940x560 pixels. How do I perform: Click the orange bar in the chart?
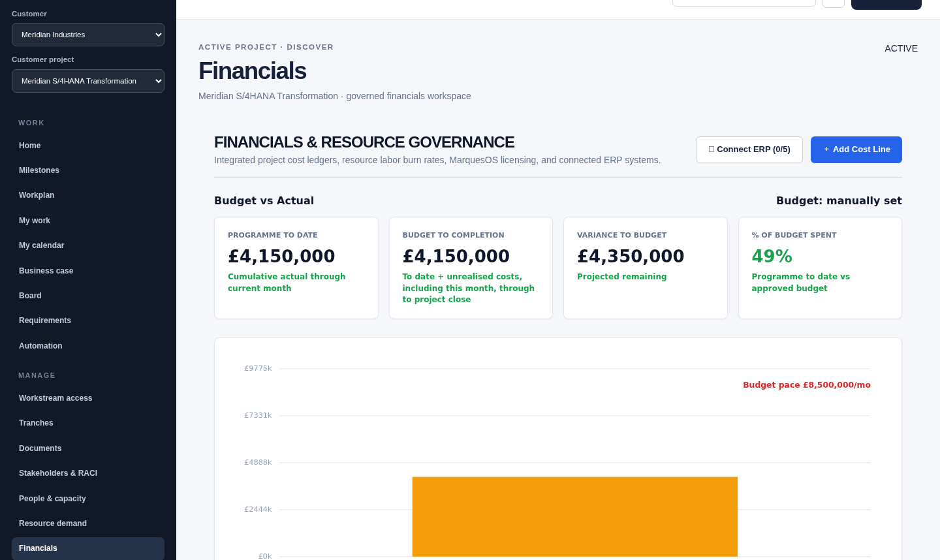click(x=575, y=517)
